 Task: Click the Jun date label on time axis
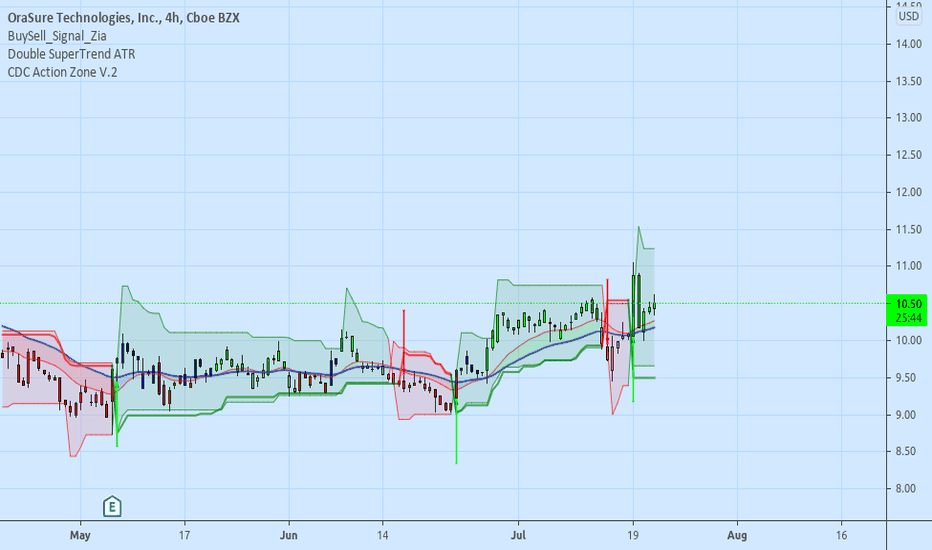pos(288,535)
